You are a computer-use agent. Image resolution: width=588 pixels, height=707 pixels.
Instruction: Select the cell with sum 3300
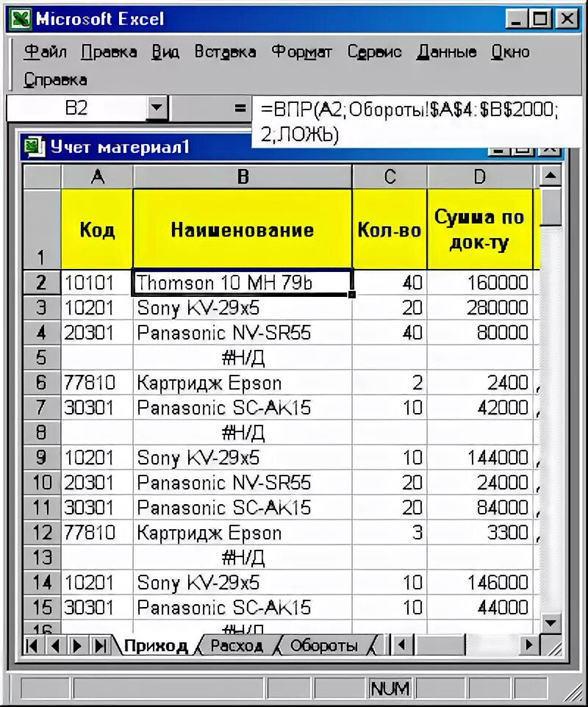point(480,533)
